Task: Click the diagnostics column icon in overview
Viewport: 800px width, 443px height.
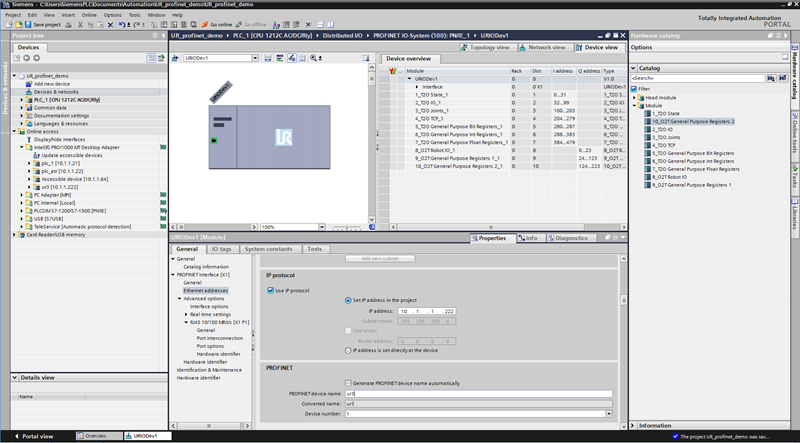Action: tap(392, 71)
